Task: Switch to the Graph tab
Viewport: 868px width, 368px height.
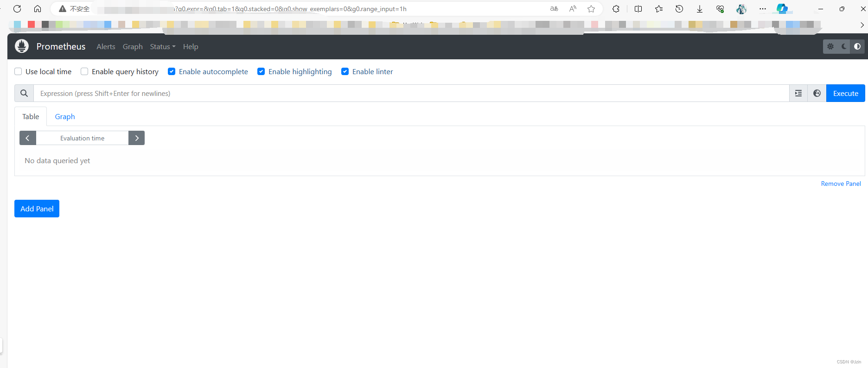Action: click(65, 116)
